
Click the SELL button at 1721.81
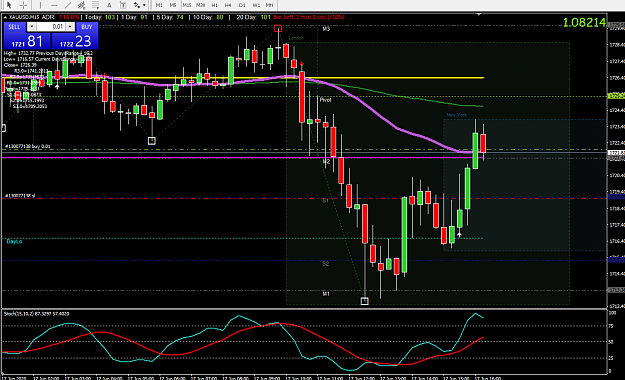[x=27, y=41]
